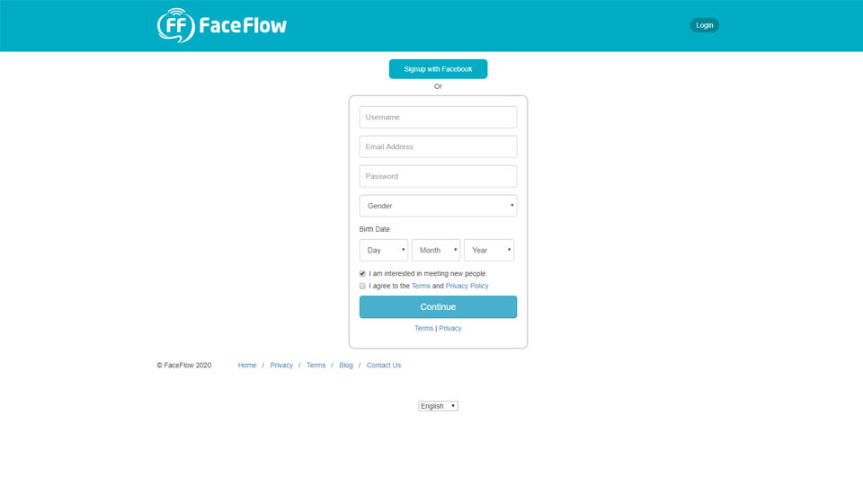Sign up with Facebook button
The height and width of the screenshot is (504, 863).
438,69
